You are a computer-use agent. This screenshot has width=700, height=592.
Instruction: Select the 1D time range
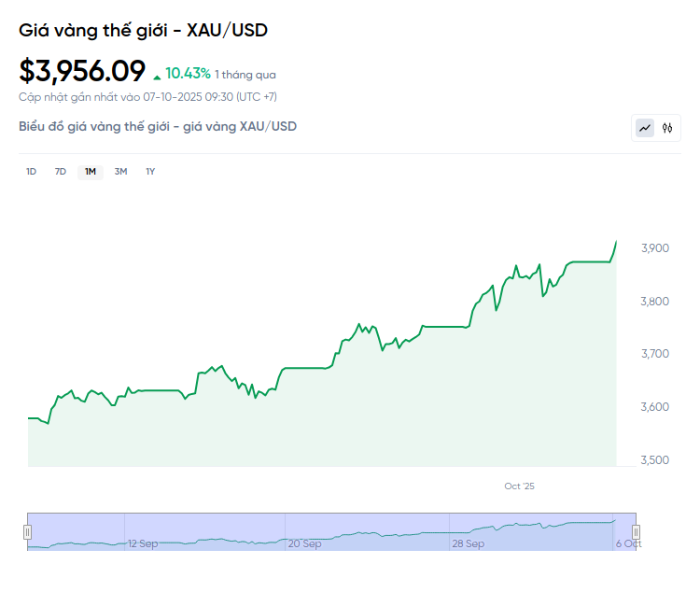[x=31, y=172]
